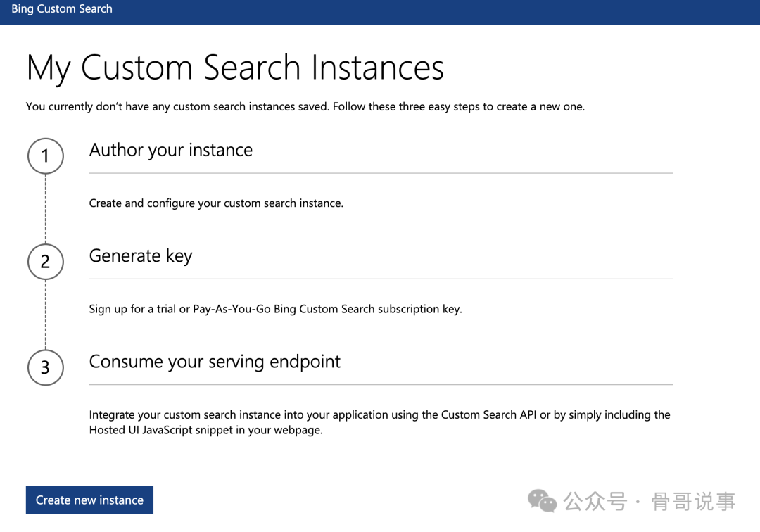Click the 公众号 · 骨哥说事 watermark text
The image size is (760, 532).
click(650, 502)
